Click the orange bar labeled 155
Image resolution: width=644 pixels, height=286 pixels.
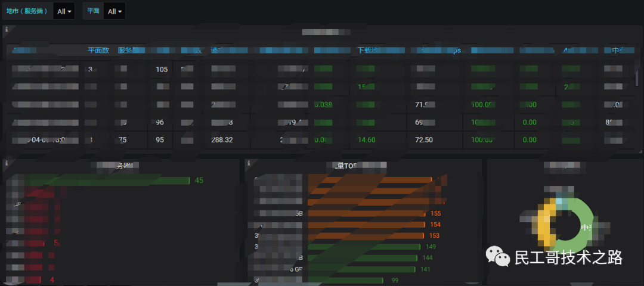pos(367,214)
